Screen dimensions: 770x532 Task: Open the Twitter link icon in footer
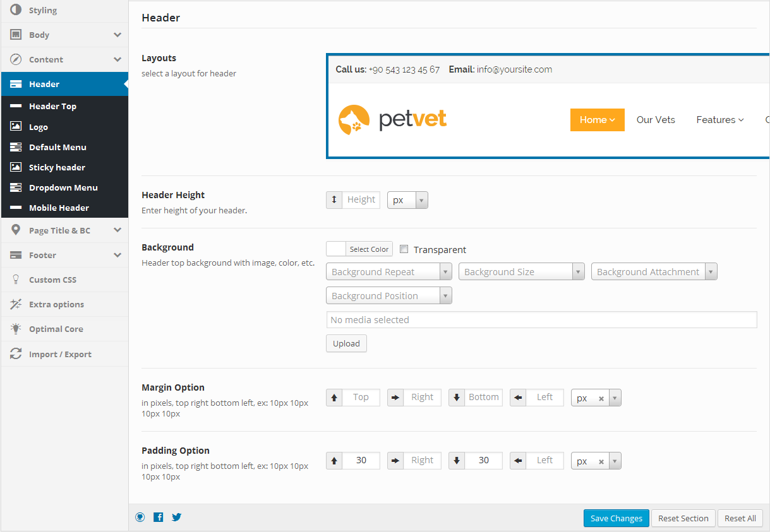tap(177, 517)
